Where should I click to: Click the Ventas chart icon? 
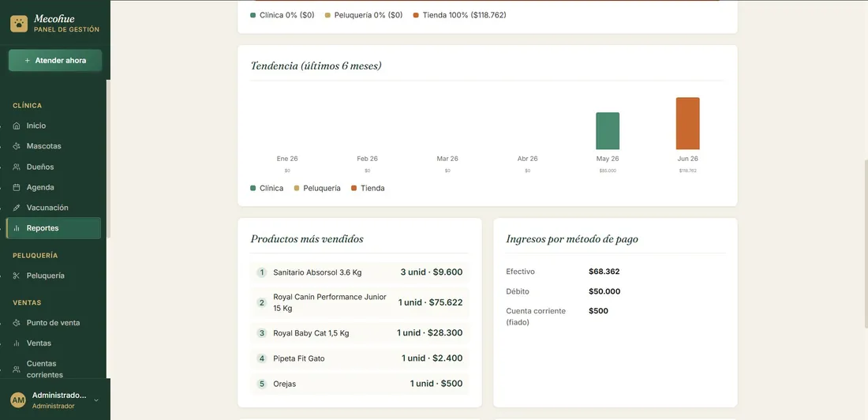tap(17, 343)
